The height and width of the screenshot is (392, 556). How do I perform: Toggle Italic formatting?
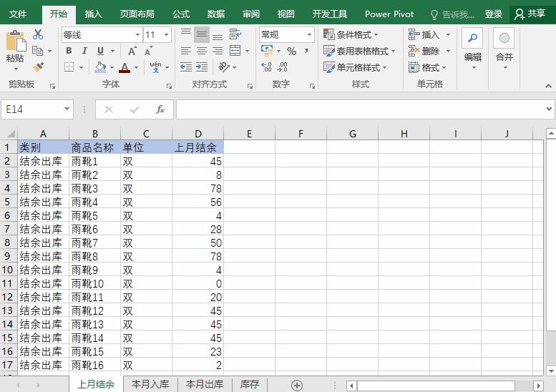(x=84, y=51)
